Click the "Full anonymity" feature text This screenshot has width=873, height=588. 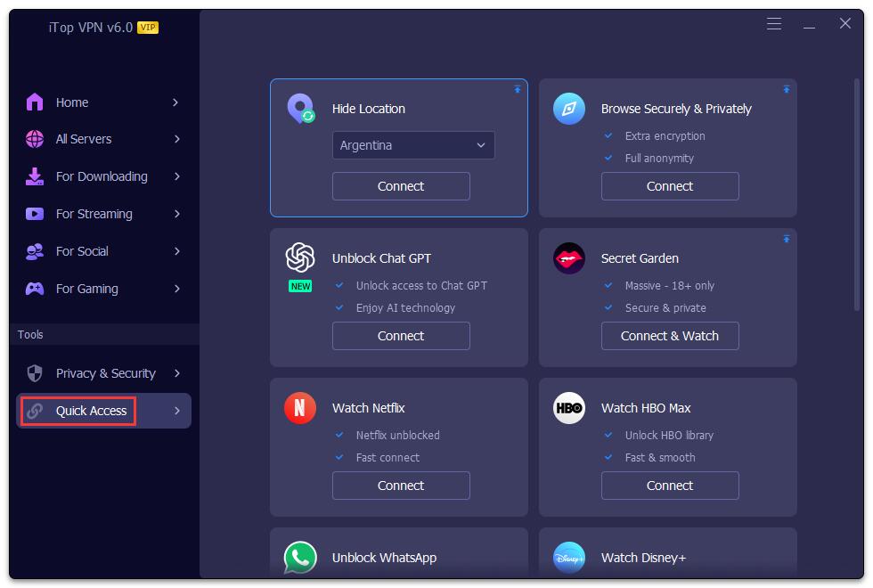tap(659, 159)
